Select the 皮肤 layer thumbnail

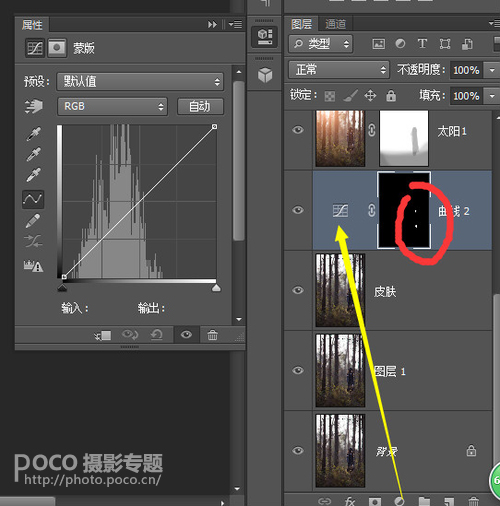pyautogui.click(x=340, y=290)
